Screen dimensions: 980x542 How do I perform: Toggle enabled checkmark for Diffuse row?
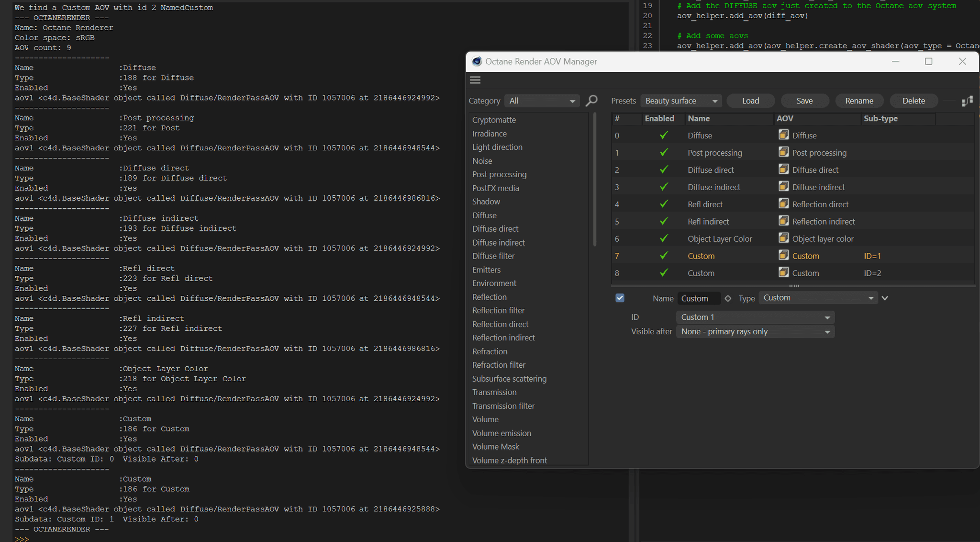click(x=664, y=135)
